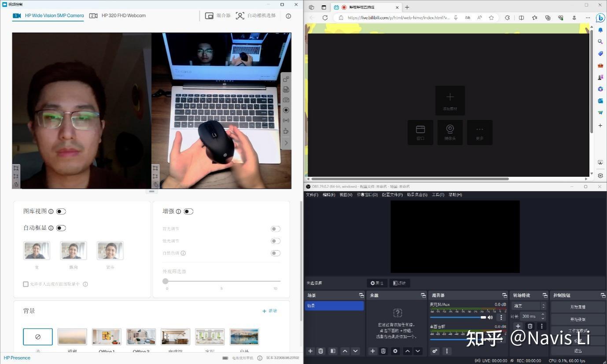Select the no-background (off) option
The height and width of the screenshot is (364, 607).
pyautogui.click(x=38, y=337)
